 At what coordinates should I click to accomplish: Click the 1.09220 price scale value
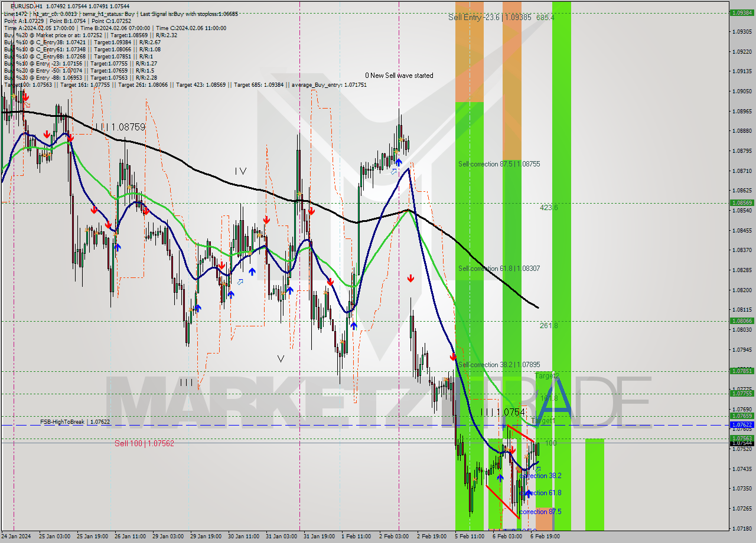743,51
